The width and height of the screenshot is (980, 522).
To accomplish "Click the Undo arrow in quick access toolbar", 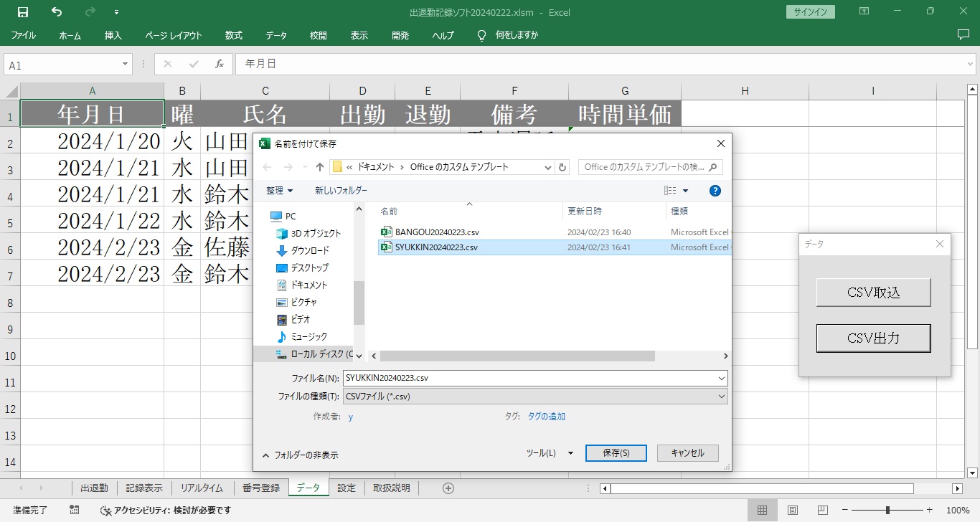I will tap(57, 12).
